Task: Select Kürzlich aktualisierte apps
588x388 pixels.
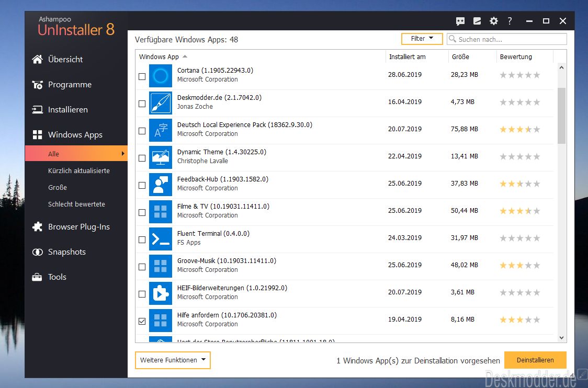Action: click(79, 170)
